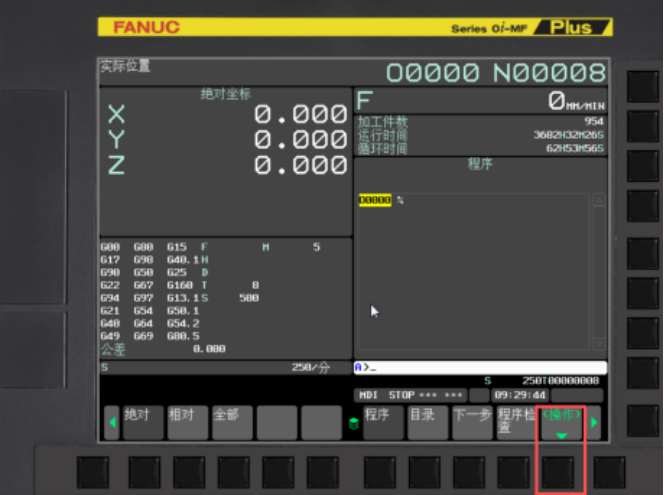Click the program area vertical scrollbar track

pos(599,270)
